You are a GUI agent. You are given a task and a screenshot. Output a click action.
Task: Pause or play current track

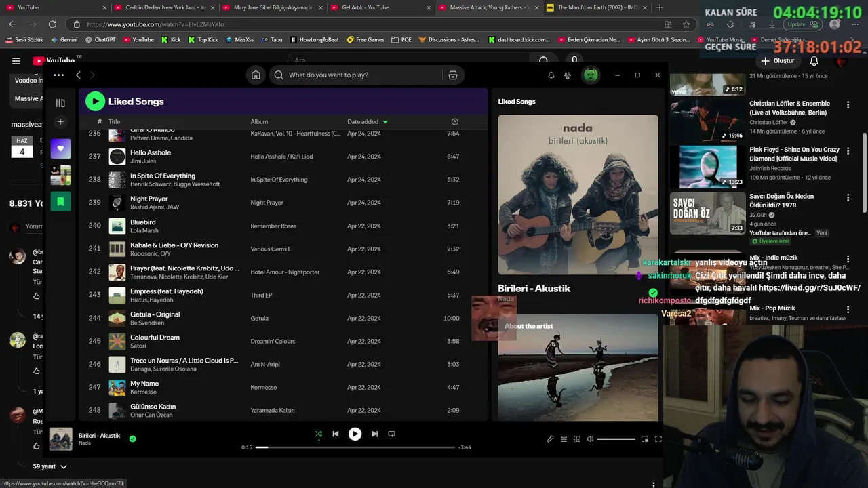(x=355, y=434)
